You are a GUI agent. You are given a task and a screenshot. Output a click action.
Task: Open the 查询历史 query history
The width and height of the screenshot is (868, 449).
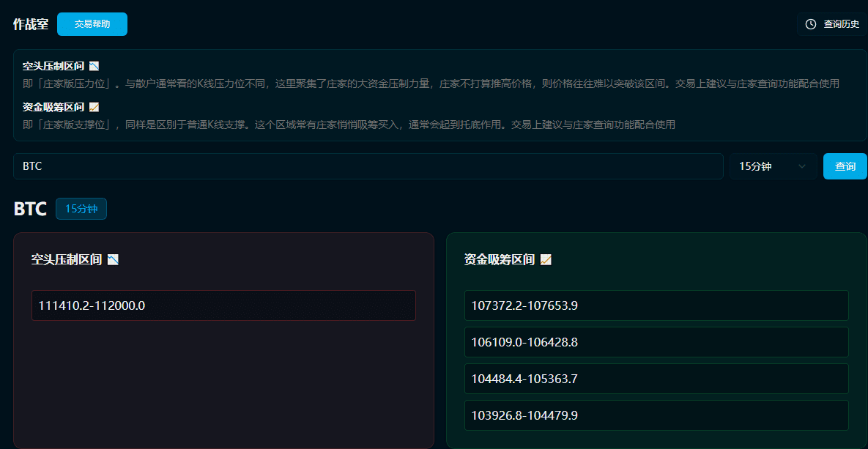832,24
